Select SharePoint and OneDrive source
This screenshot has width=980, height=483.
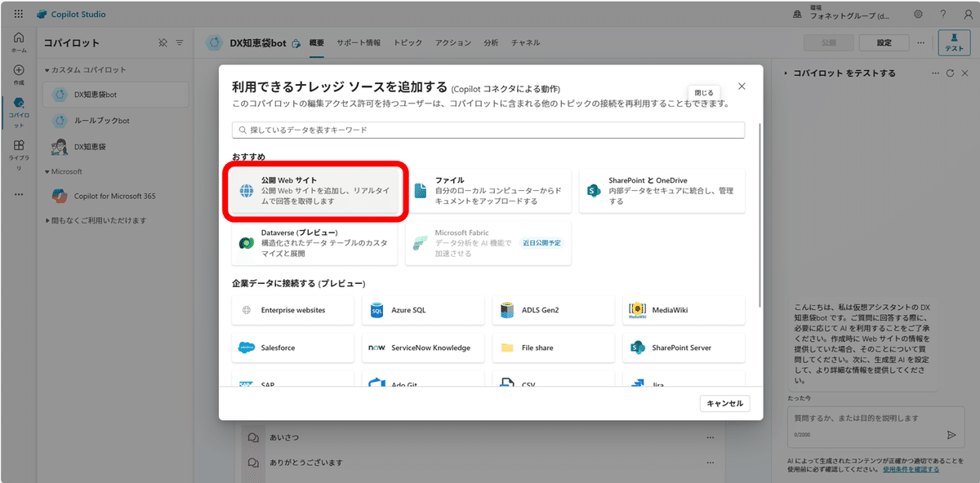point(662,191)
